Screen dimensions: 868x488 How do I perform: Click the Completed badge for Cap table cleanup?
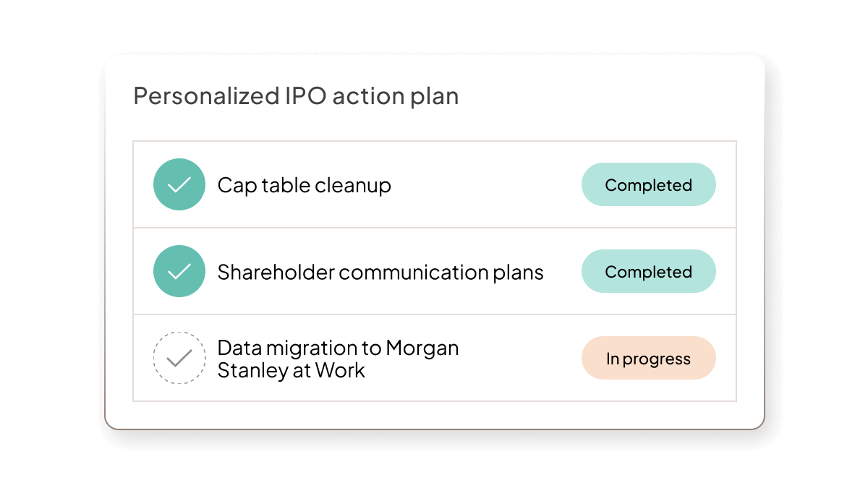tap(649, 184)
